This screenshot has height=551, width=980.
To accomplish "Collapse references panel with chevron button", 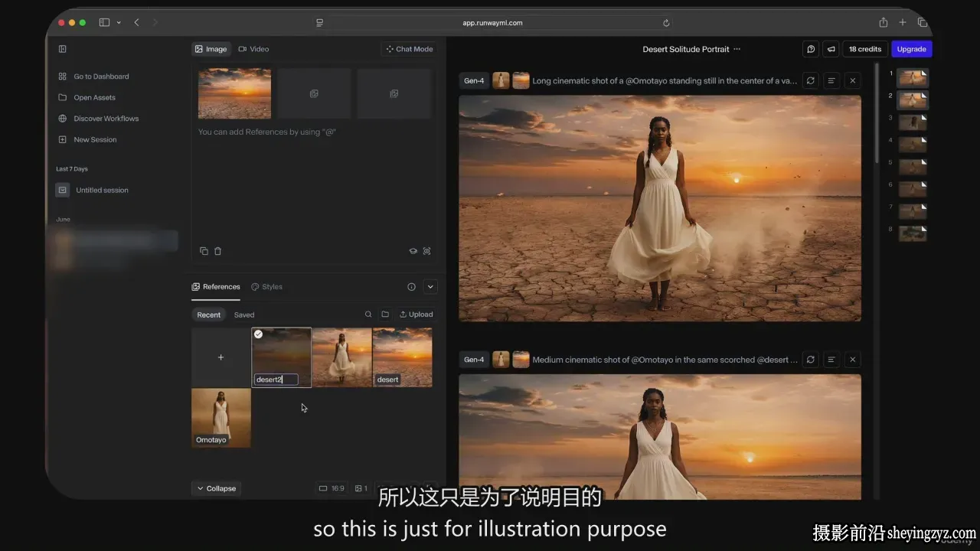I will point(430,287).
